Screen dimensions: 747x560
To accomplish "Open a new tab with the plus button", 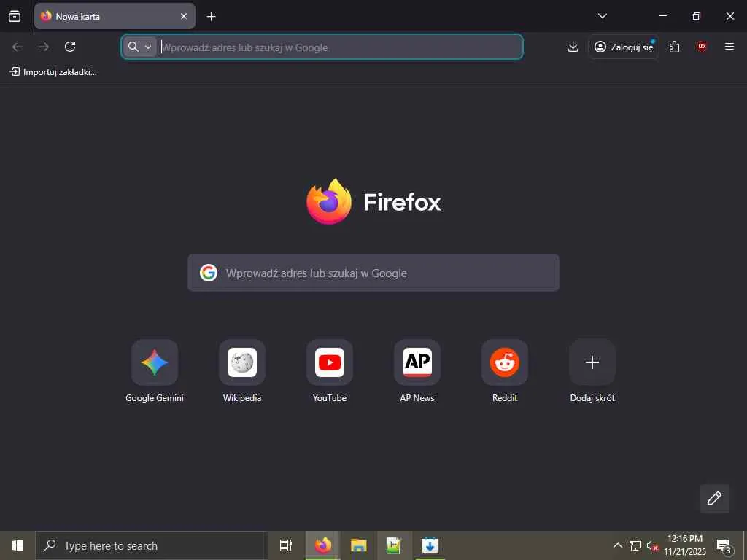I will click(x=211, y=17).
